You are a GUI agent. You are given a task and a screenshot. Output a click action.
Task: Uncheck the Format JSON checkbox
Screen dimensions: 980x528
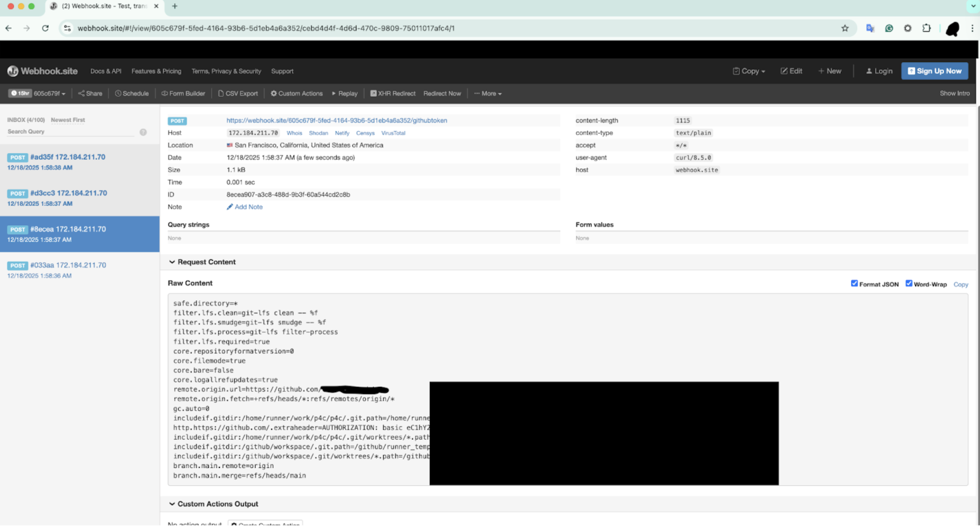click(854, 284)
